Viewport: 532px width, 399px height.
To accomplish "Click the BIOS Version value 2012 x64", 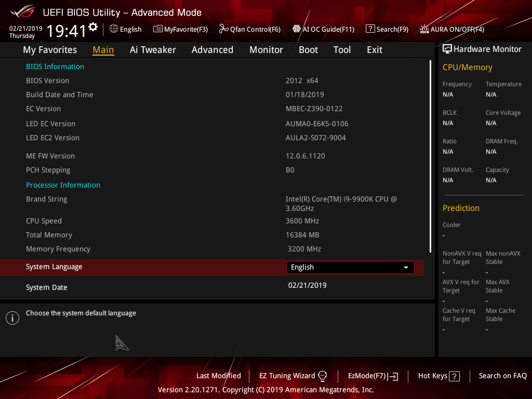I will pyautogui.click(x=302, y=81).
